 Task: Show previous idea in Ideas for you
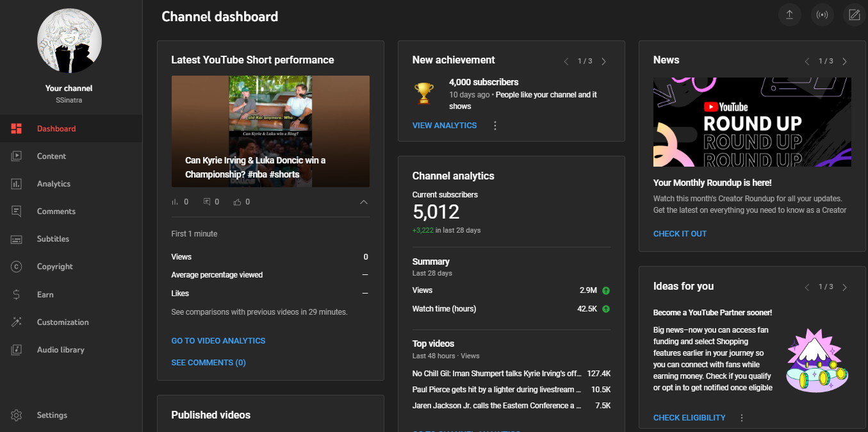point(807,287)
